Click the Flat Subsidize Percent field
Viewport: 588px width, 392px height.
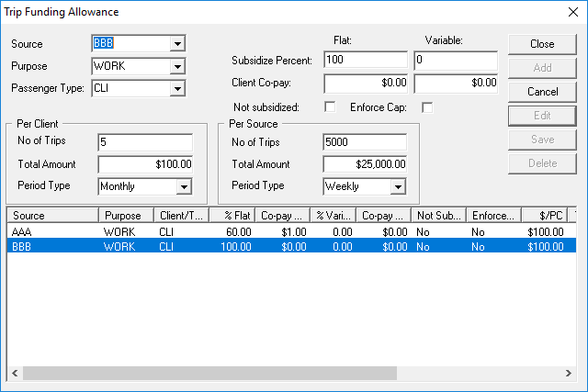(366, 60)
